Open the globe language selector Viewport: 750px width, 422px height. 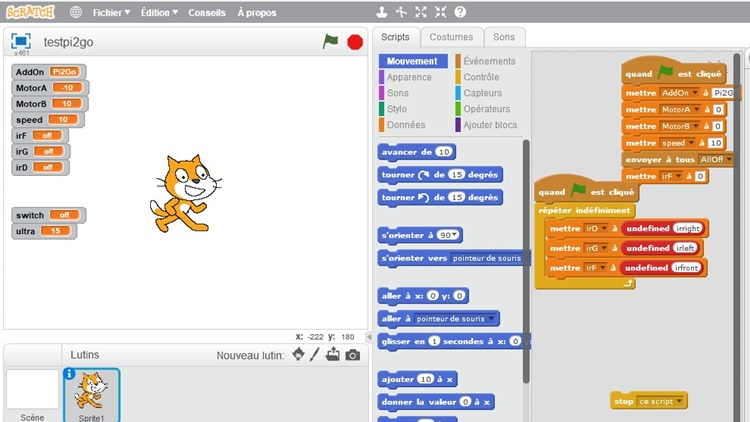[x=76, y=13]
